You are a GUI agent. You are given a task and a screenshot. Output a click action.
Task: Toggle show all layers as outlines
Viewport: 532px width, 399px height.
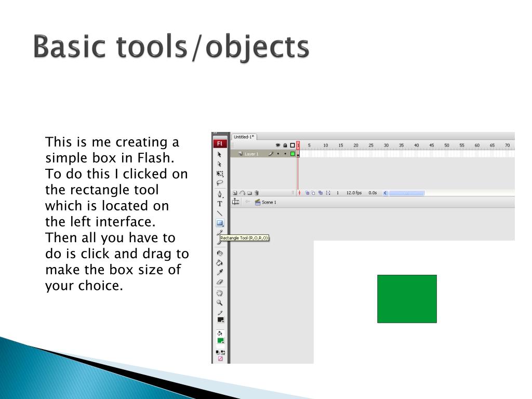tap(292, 145)
